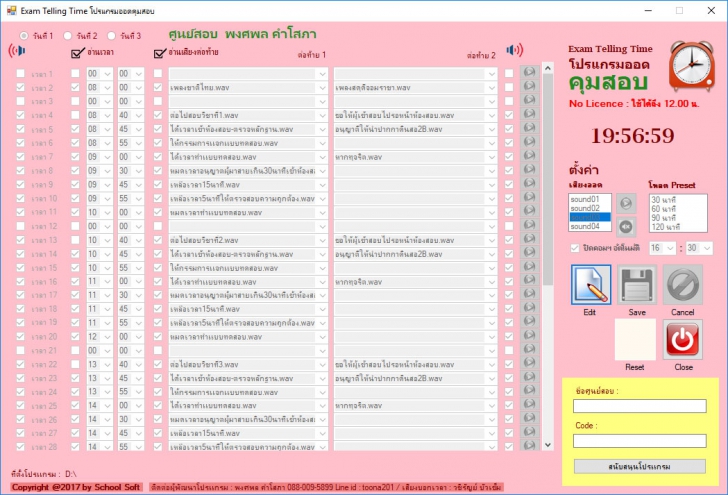Toggle the auto shutdown ปิดคอมฯ checkbox
Image resolution: width=728 pixels, height=495 pixels.
pyautogui.click(x=575, y=248)
